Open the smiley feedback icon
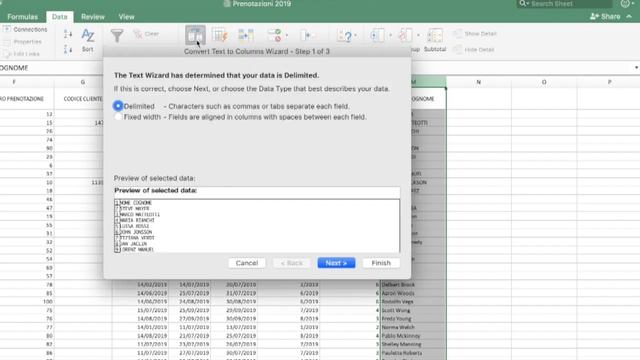Image resolution: width=640 pixels, height=360 pixels. click(625, 4)
